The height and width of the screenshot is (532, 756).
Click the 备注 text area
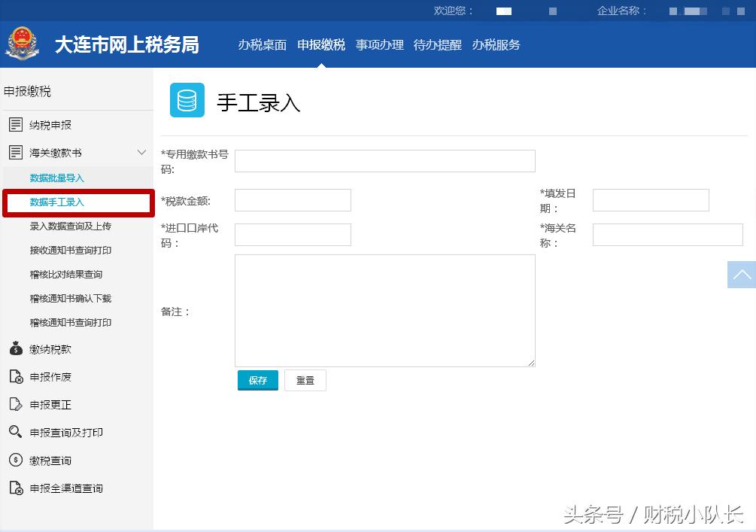(x=384, y=310)
